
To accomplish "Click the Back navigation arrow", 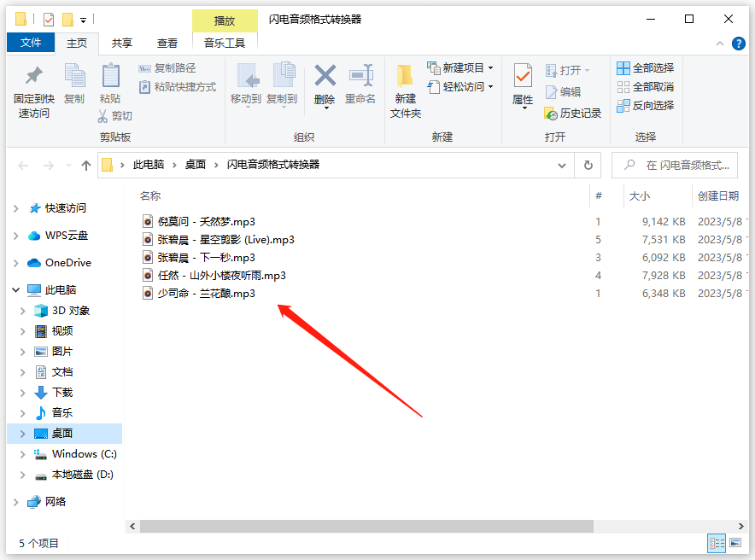I will (x=23, y=166).
